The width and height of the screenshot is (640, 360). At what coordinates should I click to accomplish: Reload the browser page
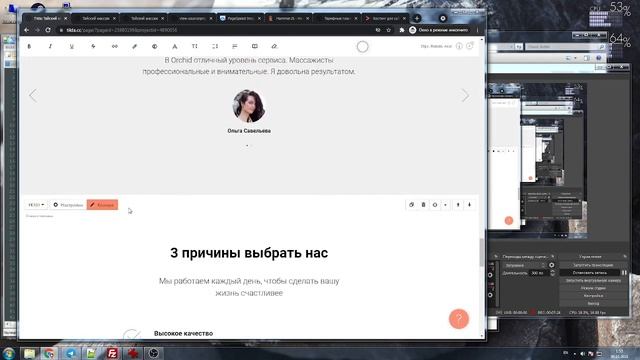pos(48,30)
